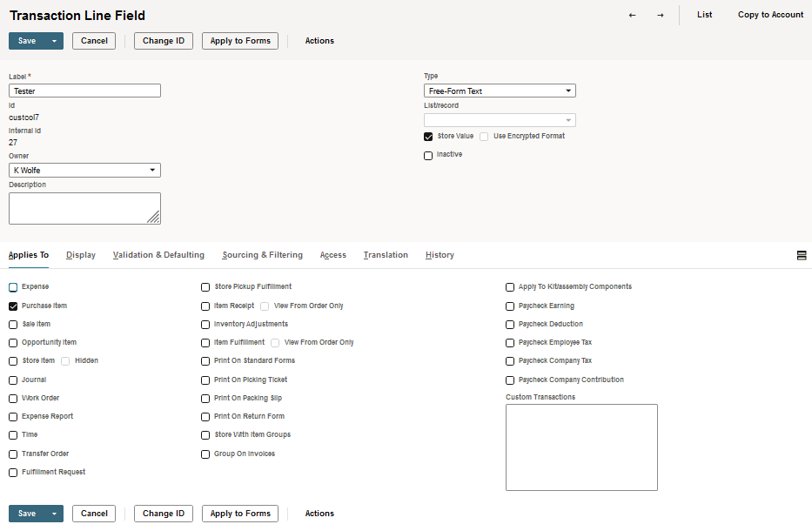812x531 pixels.
Task: Check the Fulfillment Request checkbox
Action: [13, 473]
